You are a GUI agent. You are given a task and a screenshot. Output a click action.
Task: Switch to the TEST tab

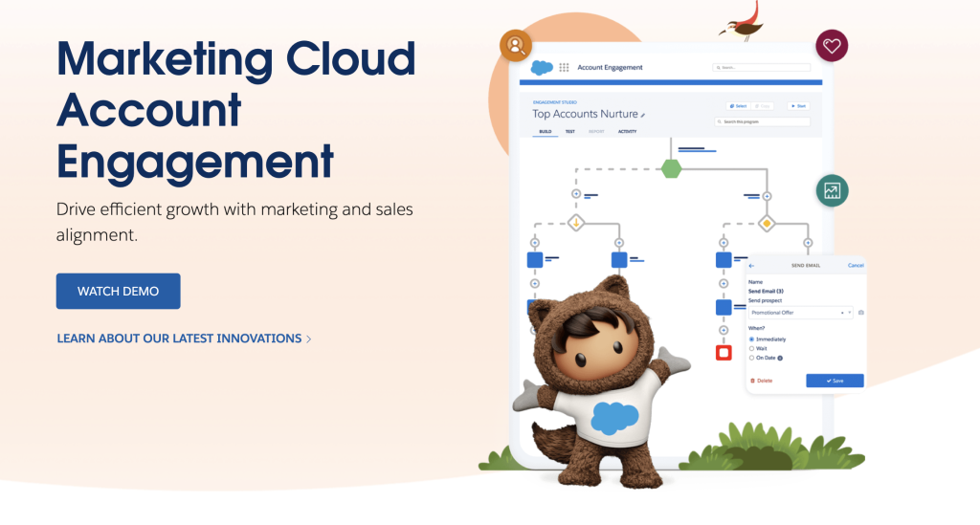570,132
